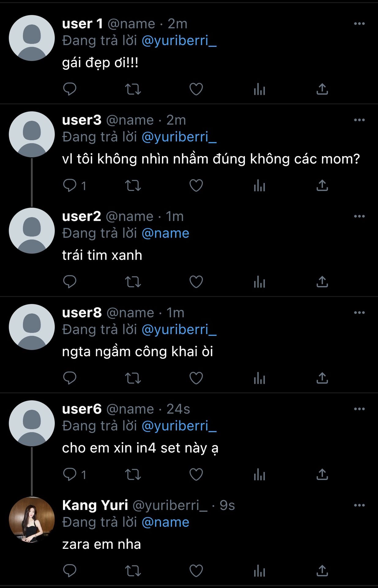Open replies on user6's "cho em xin in4" tweet
Image resolution: width=378 pixels, height=588 pixels.
point(70,474)
